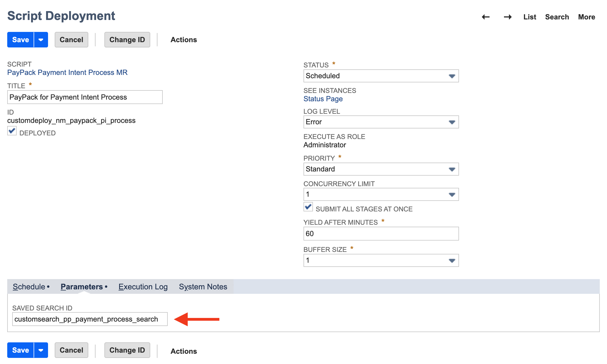Open the bottom Actions menu
The image size is (607, 364).
(x=184, y=351)
